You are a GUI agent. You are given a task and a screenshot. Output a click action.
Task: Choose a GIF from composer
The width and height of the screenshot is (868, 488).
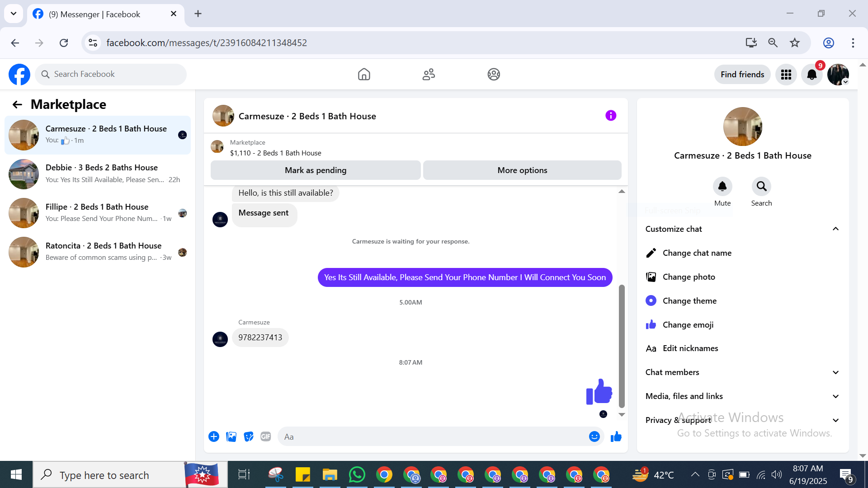(x=266, y=436)
